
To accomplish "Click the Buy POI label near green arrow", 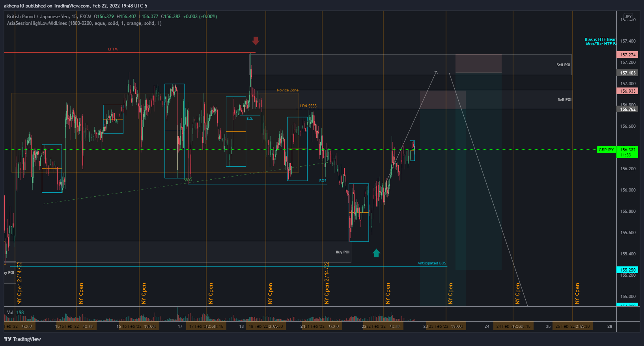I will coord(342,252).
